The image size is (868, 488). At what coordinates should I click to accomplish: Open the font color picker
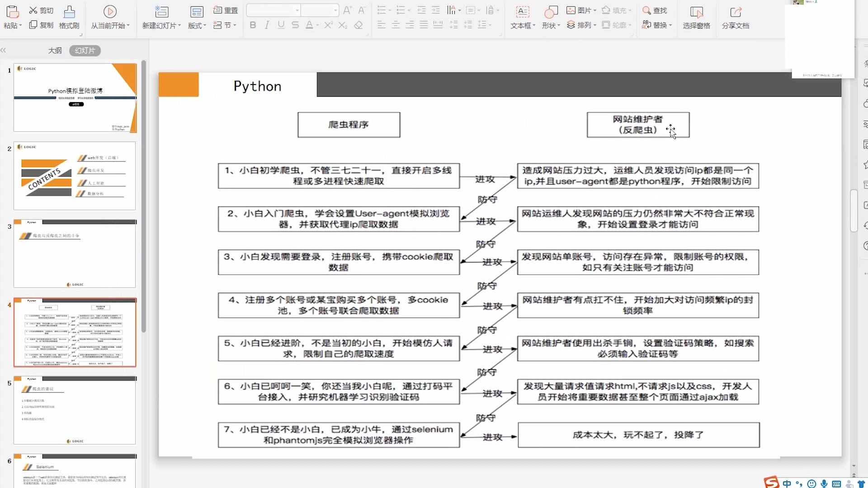coord(310,25)
